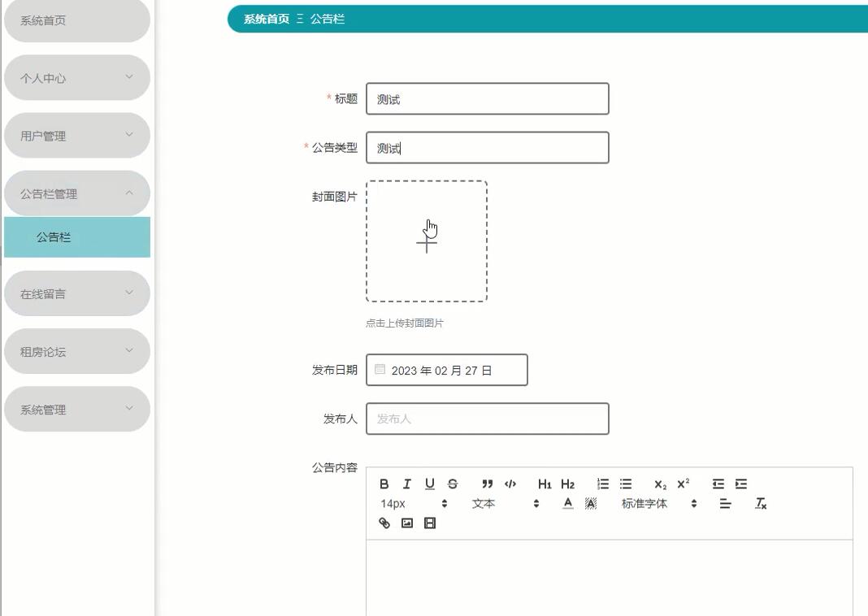The height and width of the screenshot is (616, 868).
Task: Apply underline formatting in editor toolbar
Action: click(x=430, y=484)
